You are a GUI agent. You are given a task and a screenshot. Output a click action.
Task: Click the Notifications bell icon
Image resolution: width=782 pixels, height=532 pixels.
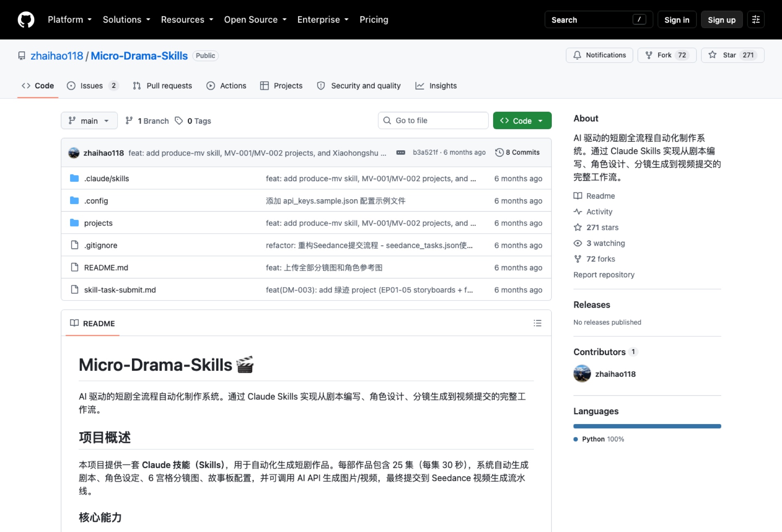click(x=577, y=55)
